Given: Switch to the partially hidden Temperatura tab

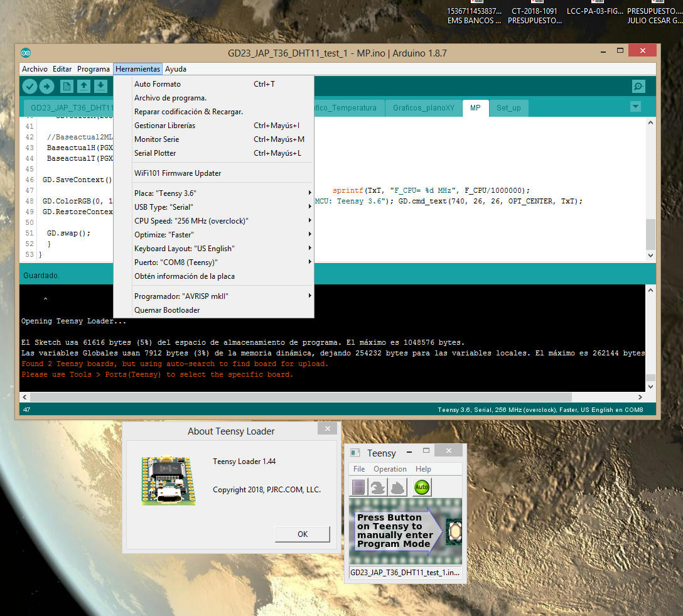Looking at the screenshot, I should (x=349, y=108).
